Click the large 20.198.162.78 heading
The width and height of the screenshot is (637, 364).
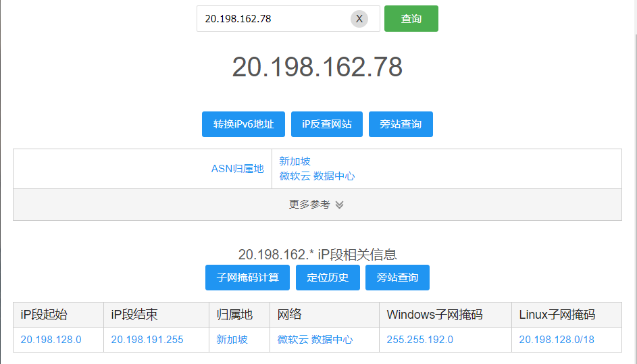point(317,67)
